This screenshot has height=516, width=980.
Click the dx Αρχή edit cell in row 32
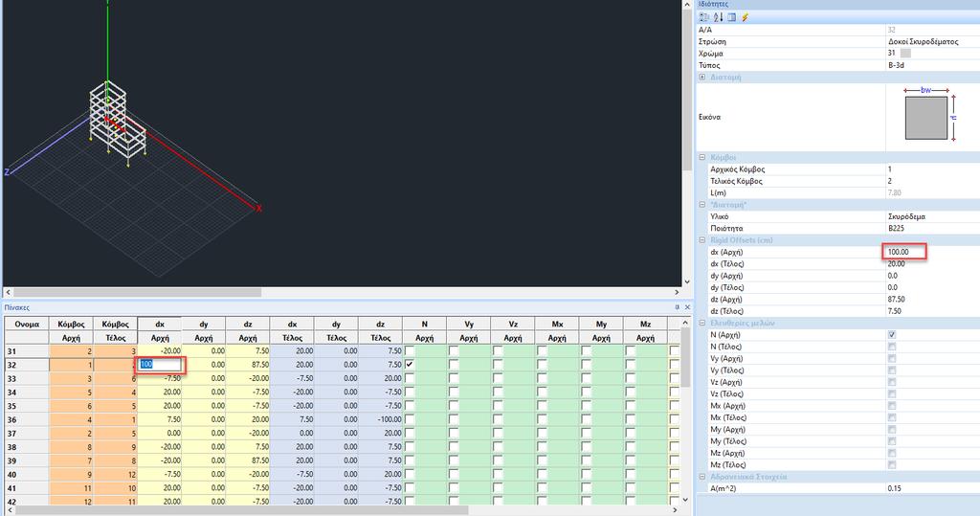pos(160,364)
